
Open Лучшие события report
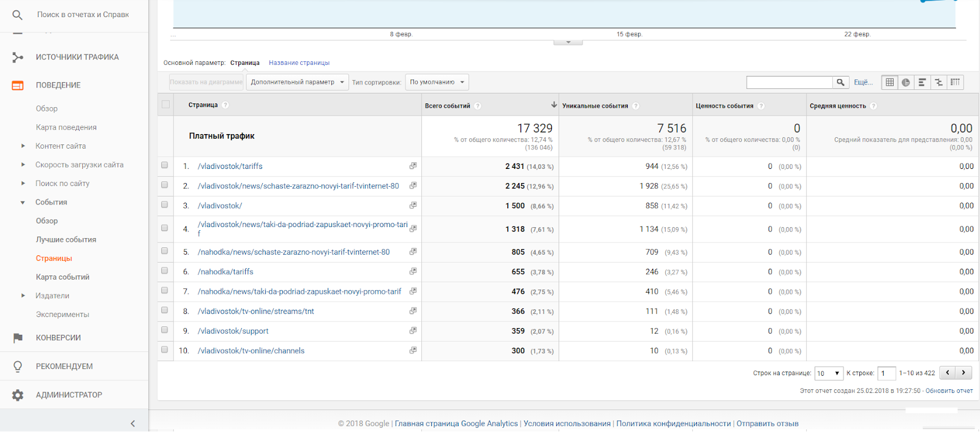(x=66, y=239)
